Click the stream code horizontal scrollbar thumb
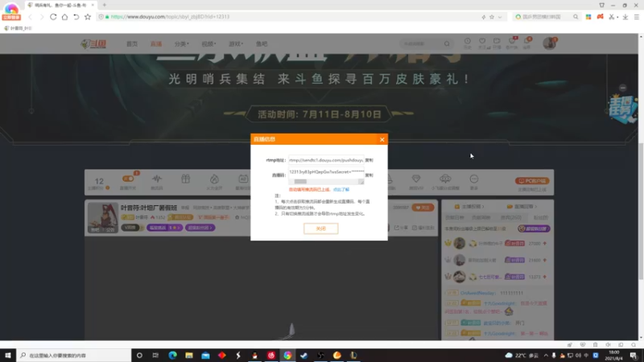The width and height of the screenshot is (644, 362). tap(300, 182)
